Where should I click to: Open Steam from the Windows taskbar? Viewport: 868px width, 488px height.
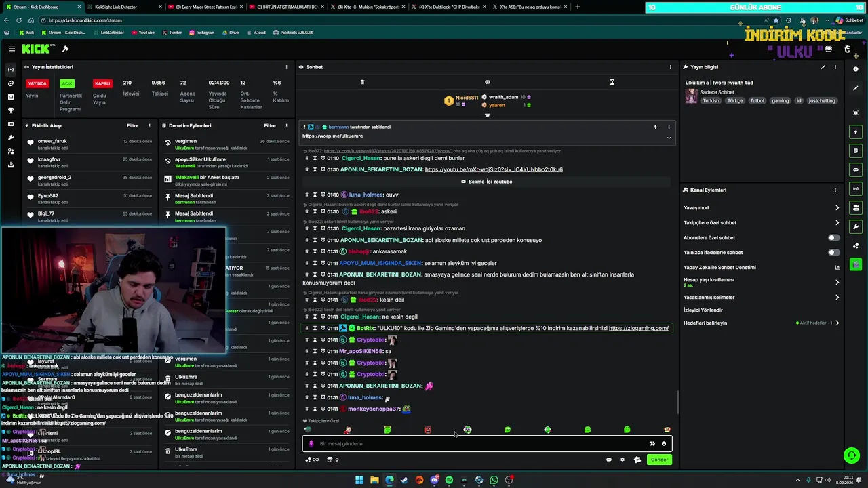pyautogui.click(x=404, y=480)
